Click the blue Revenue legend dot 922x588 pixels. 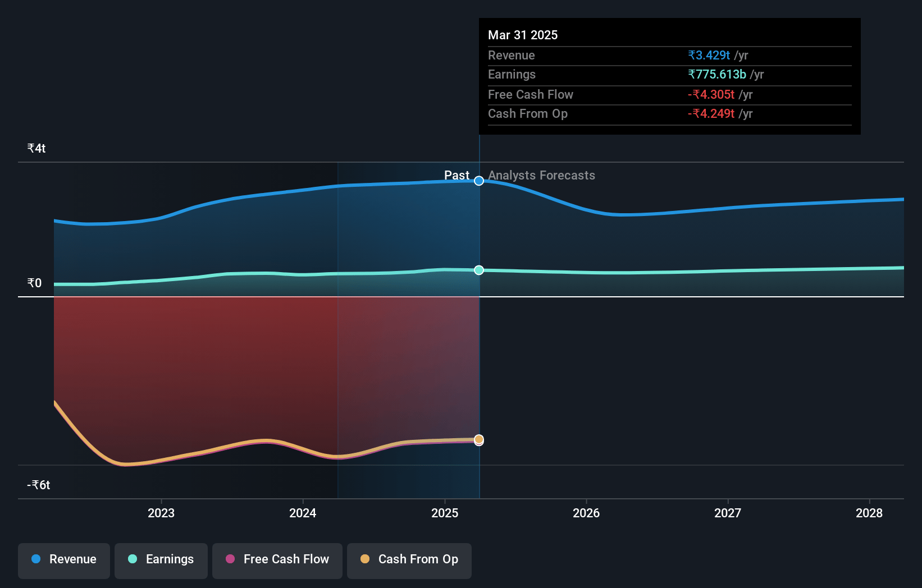(36, 559)
